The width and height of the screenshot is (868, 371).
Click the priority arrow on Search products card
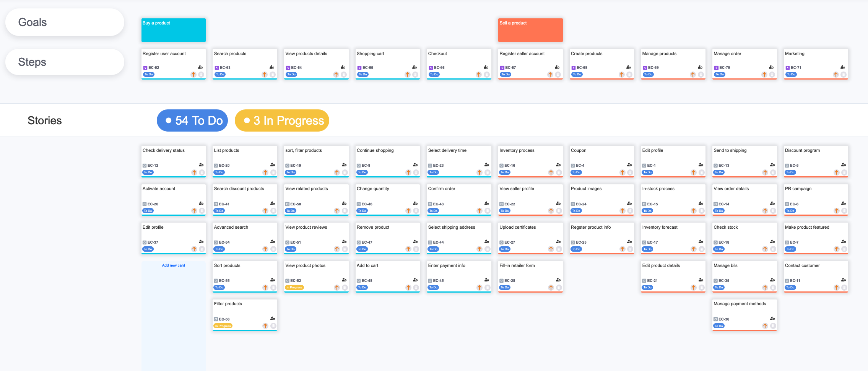click(265, 75)
